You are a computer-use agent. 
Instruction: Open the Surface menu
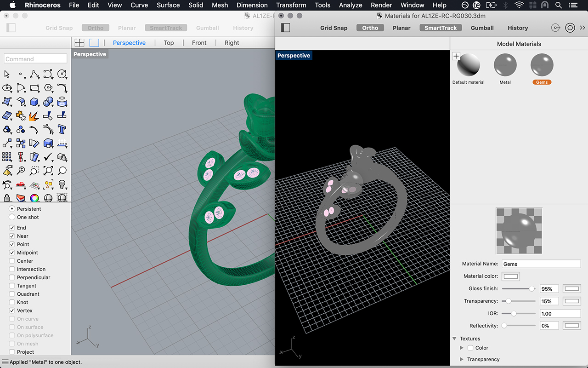[168, 5]
